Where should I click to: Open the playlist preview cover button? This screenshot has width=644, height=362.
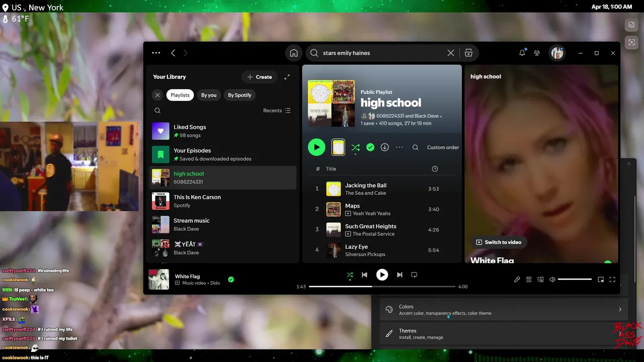pos(339,147)
